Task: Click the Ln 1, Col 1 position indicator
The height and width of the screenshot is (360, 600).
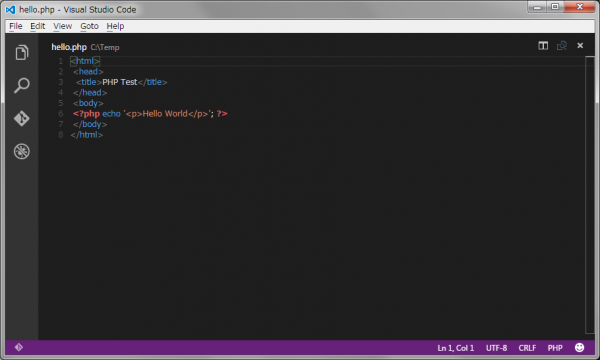Action: pyautogui.click(x=455, y=348)
